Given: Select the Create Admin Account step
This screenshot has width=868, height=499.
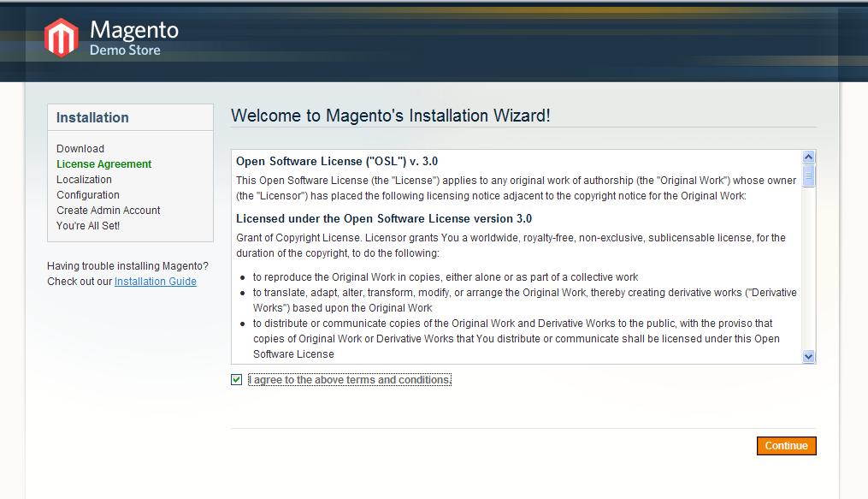Looking at the screenshot, I should (x=109, y=211).
